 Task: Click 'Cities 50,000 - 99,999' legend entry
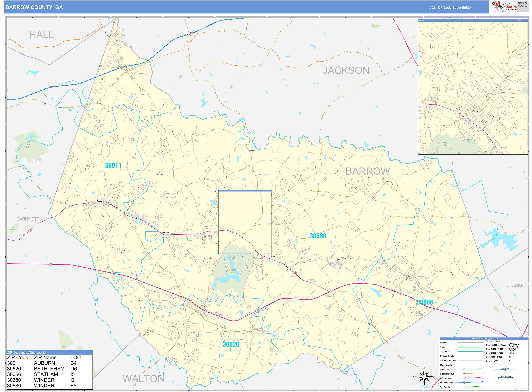494,349
